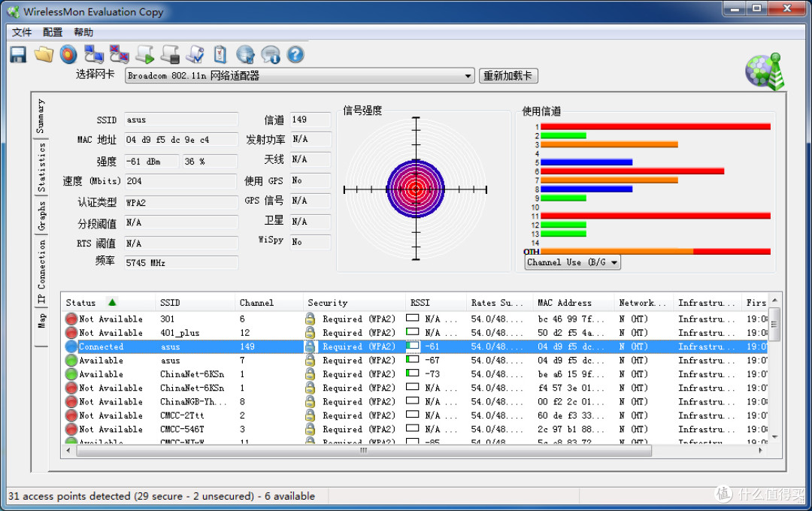
Task: Click the vertical scrollbar down arrow of list
Action: [x=774, y=437]
